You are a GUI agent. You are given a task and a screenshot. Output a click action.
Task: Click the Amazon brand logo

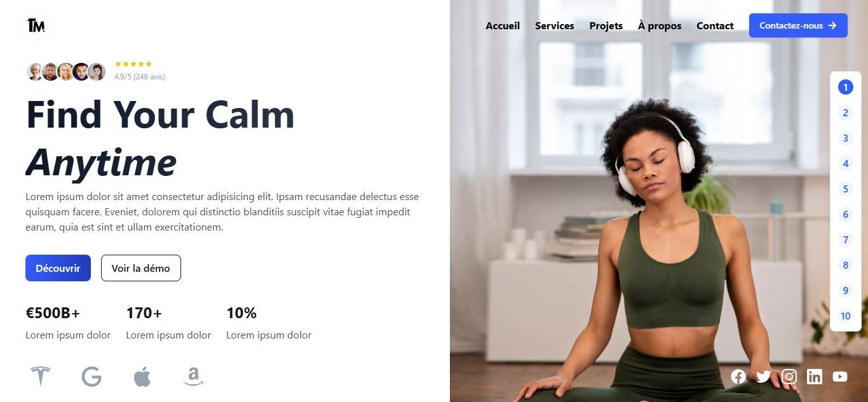pos(193,377)
